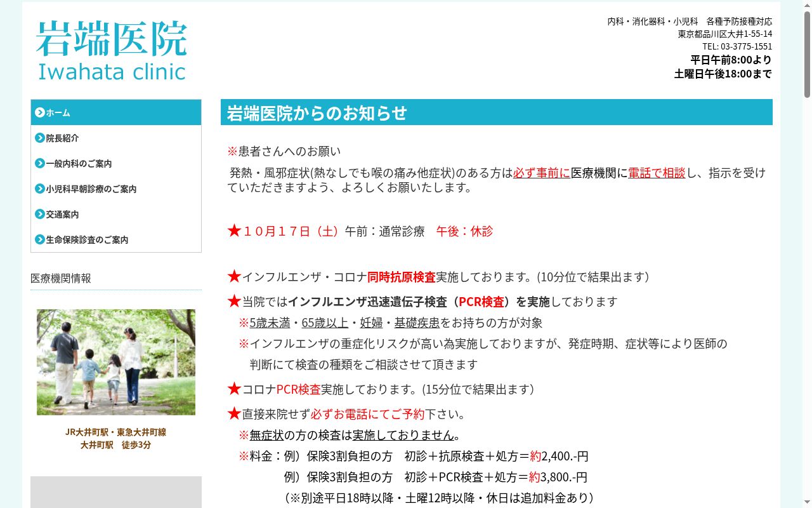Click the arrow icon beside 生命保険診査のご案内
This screenshot has width=812, height=508.
[x=40, y=239]
